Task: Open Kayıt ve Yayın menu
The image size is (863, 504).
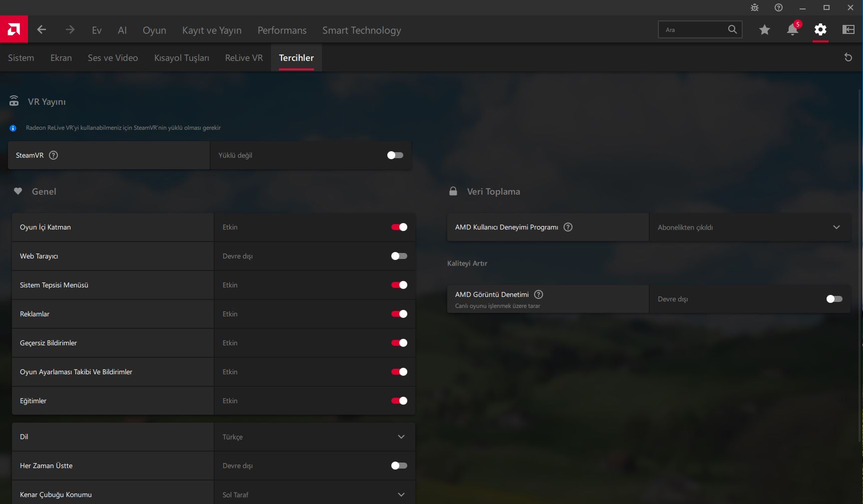Action: tap(212, 30)
